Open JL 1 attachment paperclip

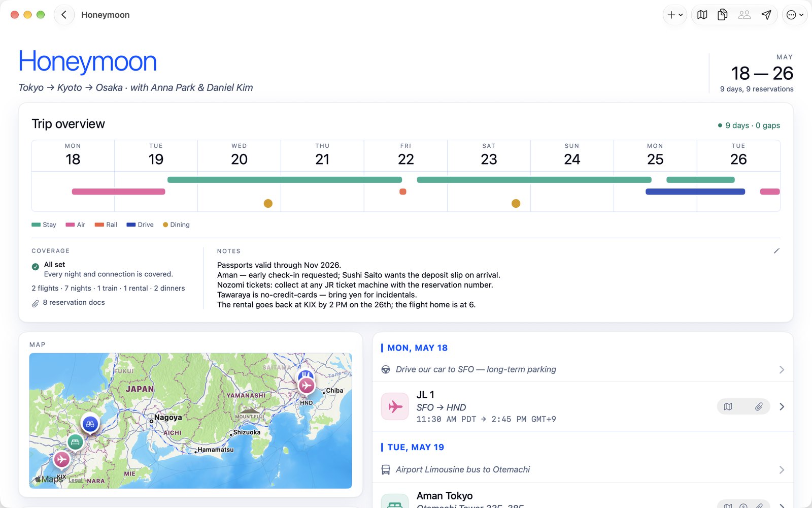[759, 406]
